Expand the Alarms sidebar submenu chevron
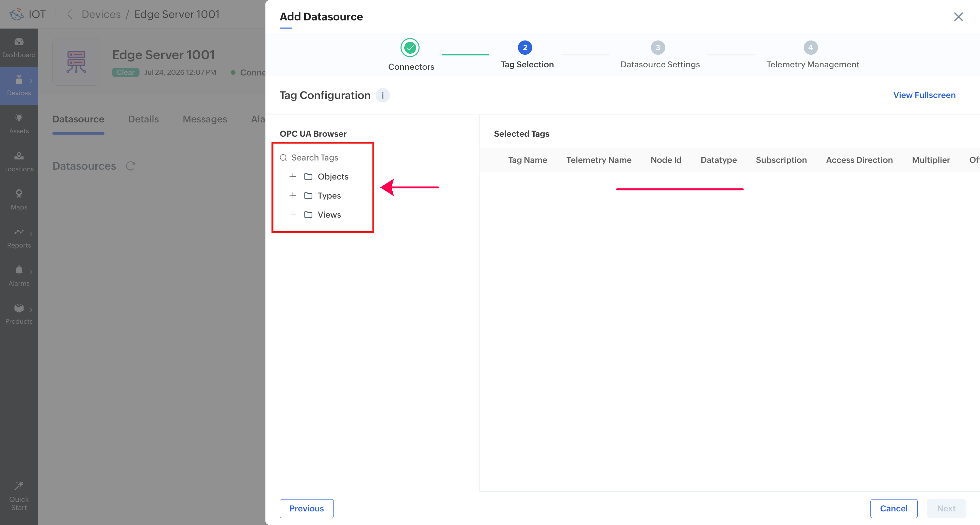The height and width of the screenshot is (525, 980). 31,271
